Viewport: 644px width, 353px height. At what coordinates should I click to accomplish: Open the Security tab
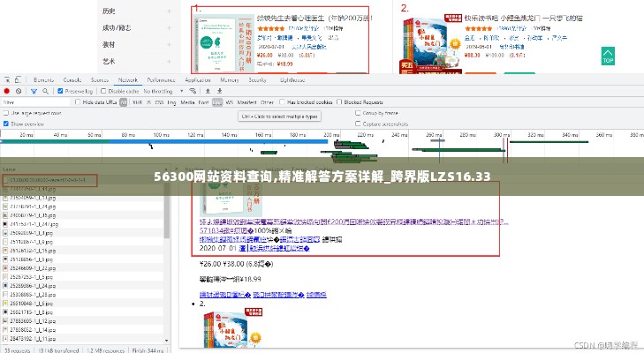pos(258,80)
